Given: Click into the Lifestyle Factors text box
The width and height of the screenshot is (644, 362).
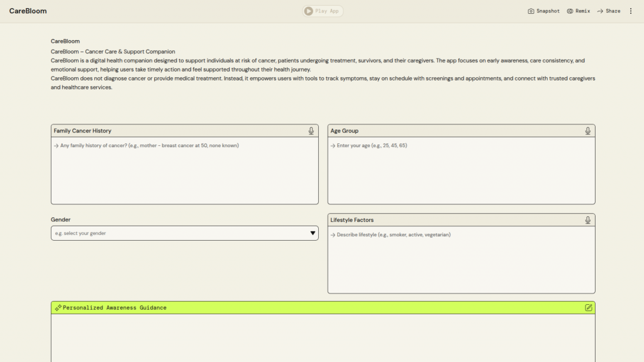Looking at the screenshot, I should (x=461, y=260).
